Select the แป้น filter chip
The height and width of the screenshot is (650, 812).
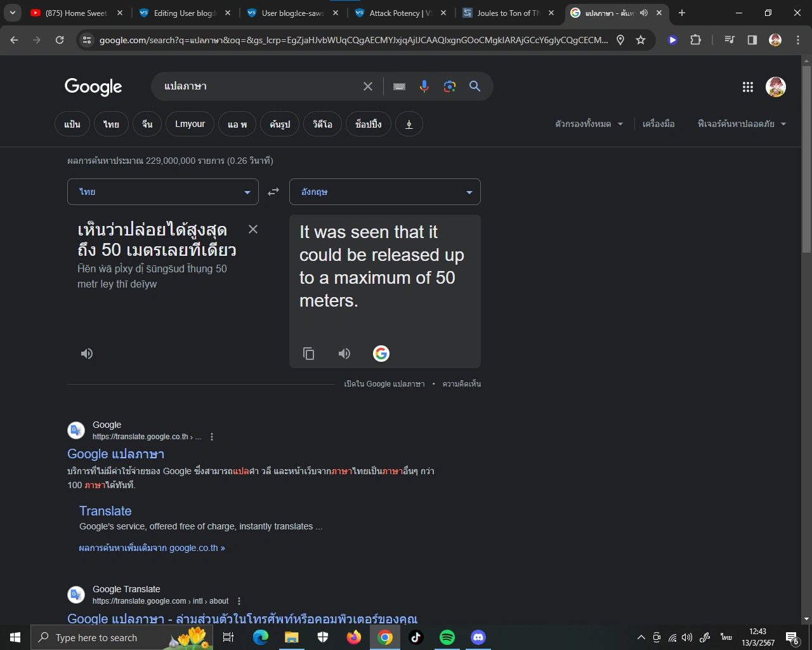point(72,124)
